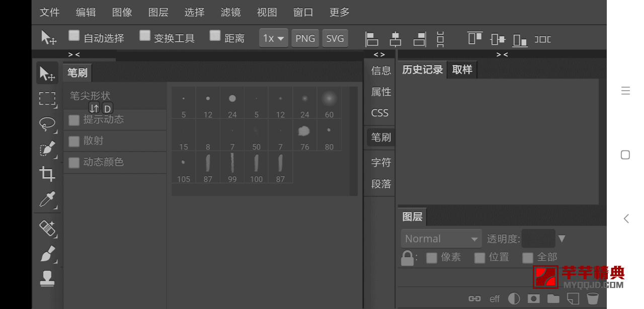Reset default colors with D icon
This screenshot has height=309, width=644.
click(x=107, y=108)
